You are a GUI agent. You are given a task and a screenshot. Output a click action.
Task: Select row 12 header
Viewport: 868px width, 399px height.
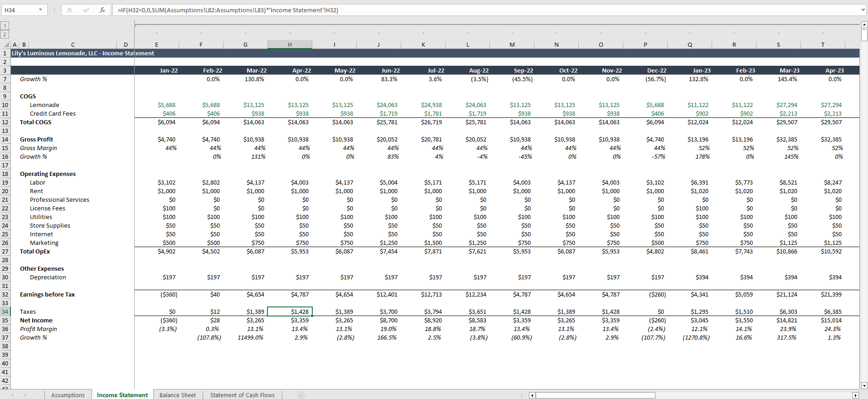coord(5,122)
